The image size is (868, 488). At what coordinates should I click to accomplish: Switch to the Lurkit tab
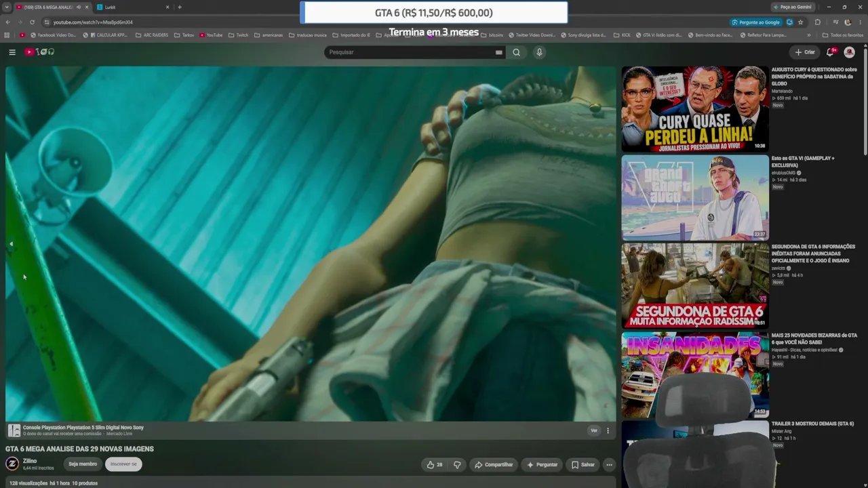pyautogui.click(x=133, y=7)
